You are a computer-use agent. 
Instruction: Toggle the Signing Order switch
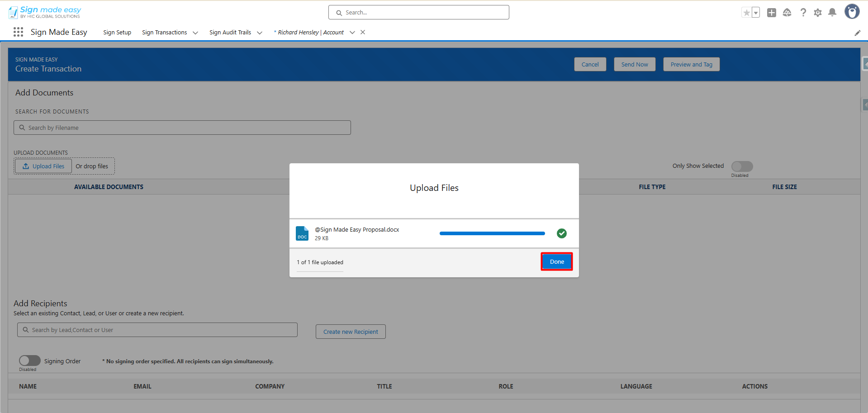pyautogui.click(x=30, y=361)
